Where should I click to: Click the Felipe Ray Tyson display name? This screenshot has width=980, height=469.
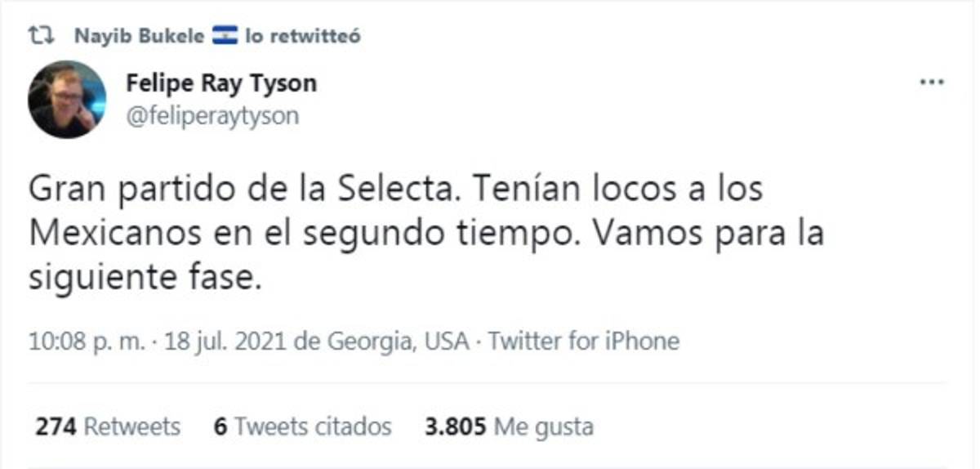click(221, 83)
